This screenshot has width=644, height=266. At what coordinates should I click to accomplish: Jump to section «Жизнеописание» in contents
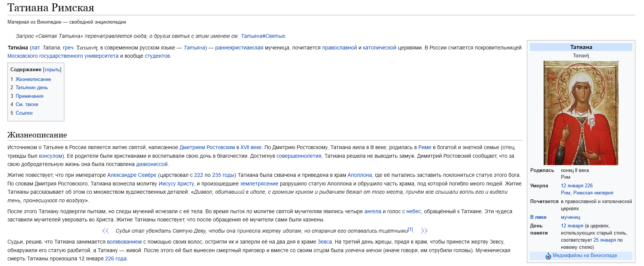click(33, 79)
